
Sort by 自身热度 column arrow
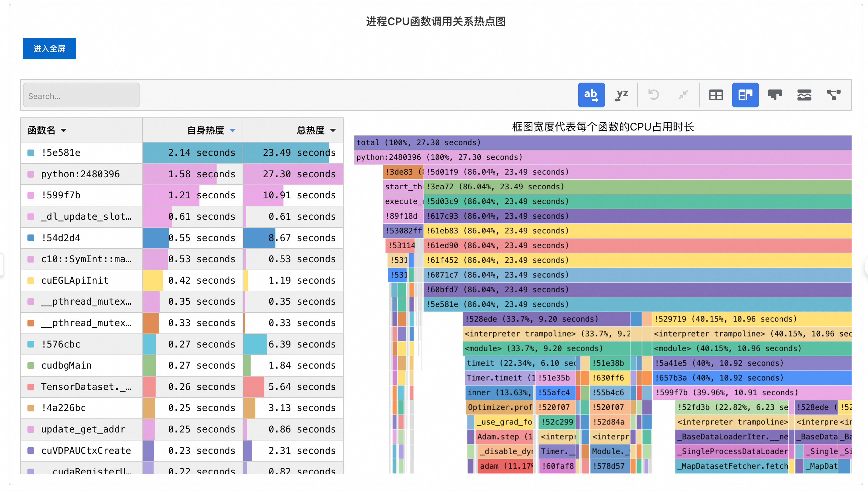tap(233, 130)
